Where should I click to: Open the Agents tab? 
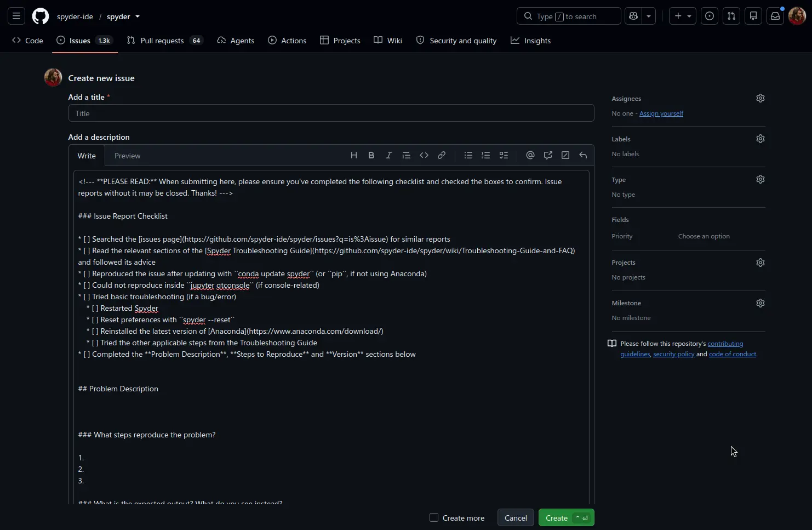(236, 41)
